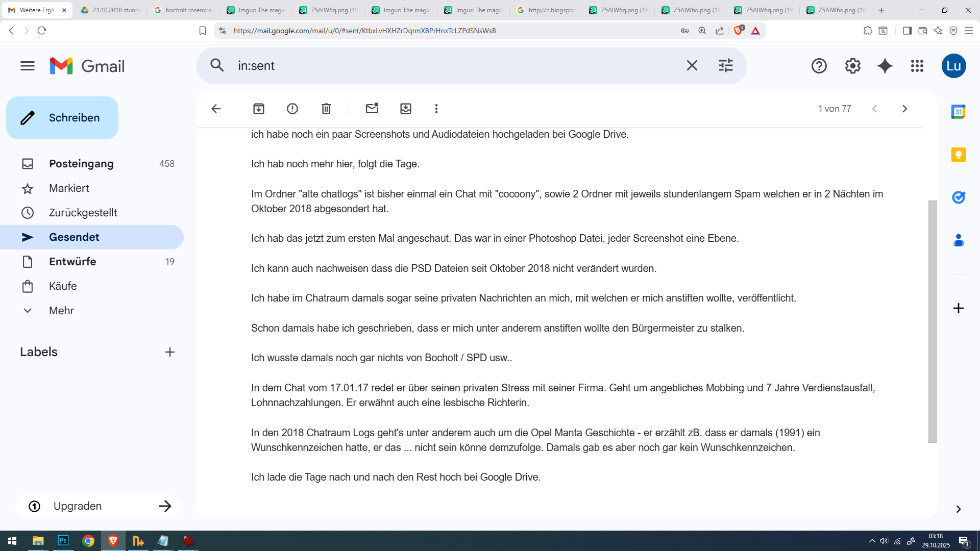Open Gemini sparkle assistant
Screen dimensions: 980x551
tap(885, 66)
